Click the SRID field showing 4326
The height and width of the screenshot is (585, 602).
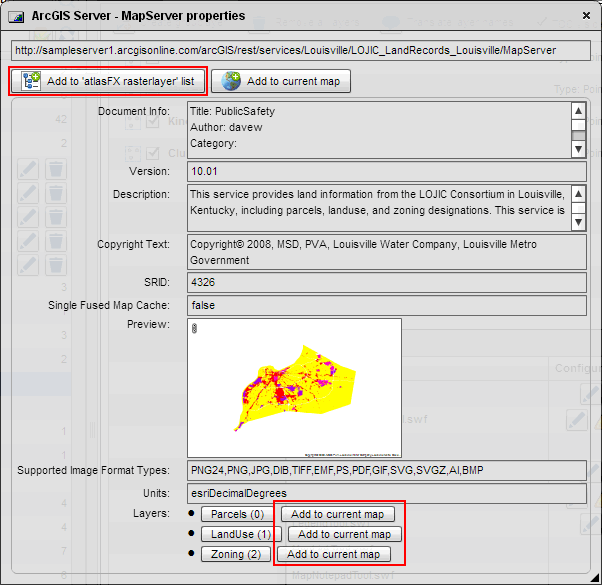387,282
